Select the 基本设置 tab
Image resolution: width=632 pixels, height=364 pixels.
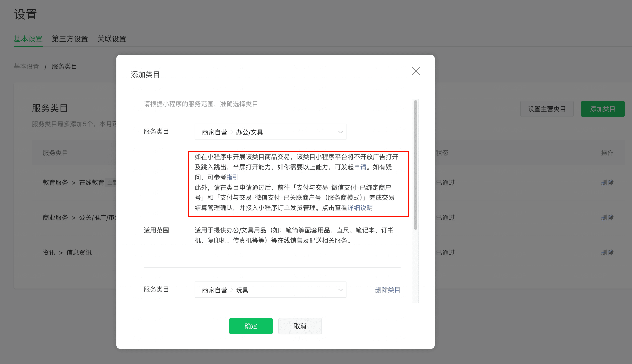pyautogui.click(x=28, y=39)
